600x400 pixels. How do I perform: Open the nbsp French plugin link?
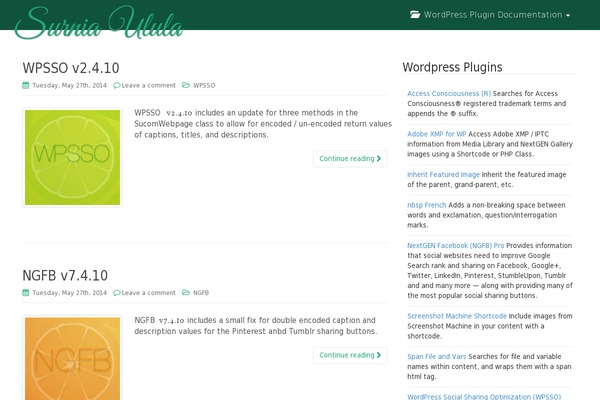(427, 205)
